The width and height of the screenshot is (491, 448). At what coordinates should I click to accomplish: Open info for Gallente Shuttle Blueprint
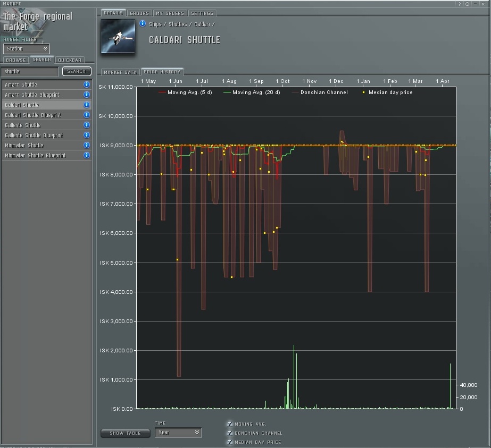(87, 135)
